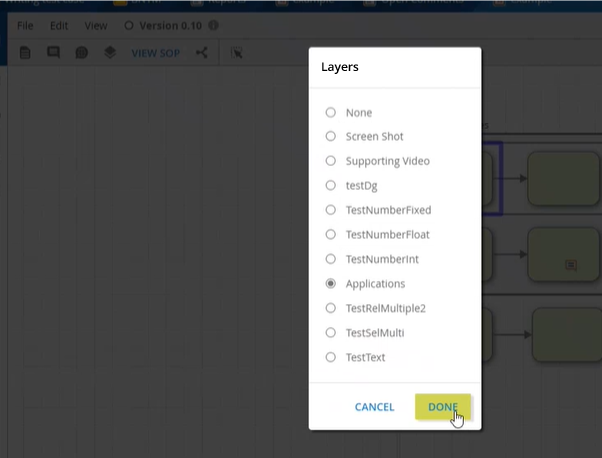Choose the TestNumberFloat layer
Viewport: 602px width, 458px height.
click(x=331, y=234)
